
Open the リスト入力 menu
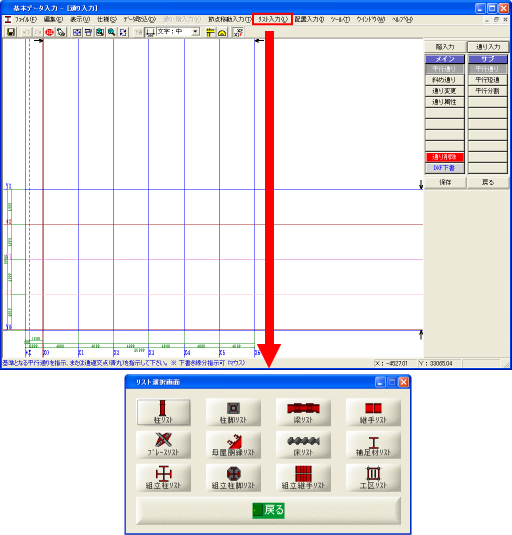pyautogui.click(x=273, y=19)
